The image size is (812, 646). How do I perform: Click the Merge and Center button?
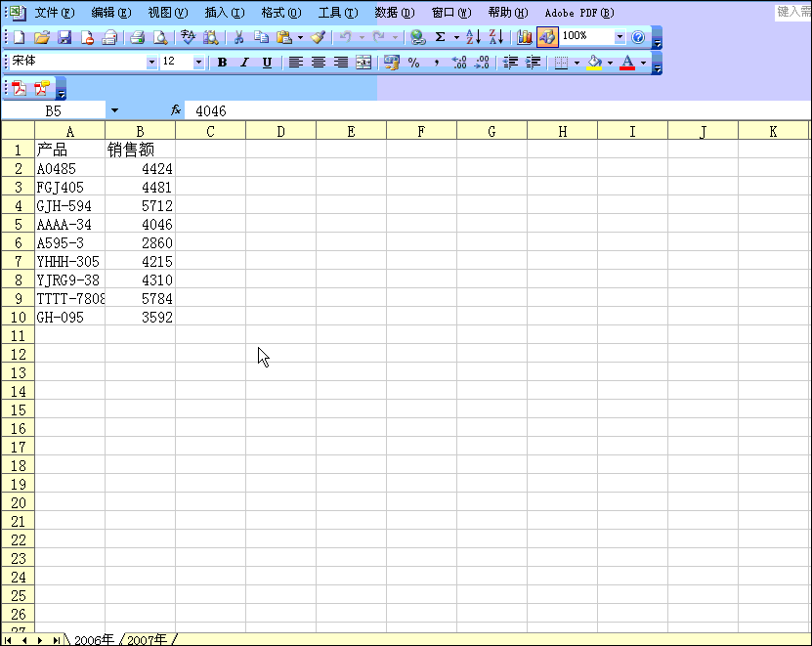[x=363, y=63]
